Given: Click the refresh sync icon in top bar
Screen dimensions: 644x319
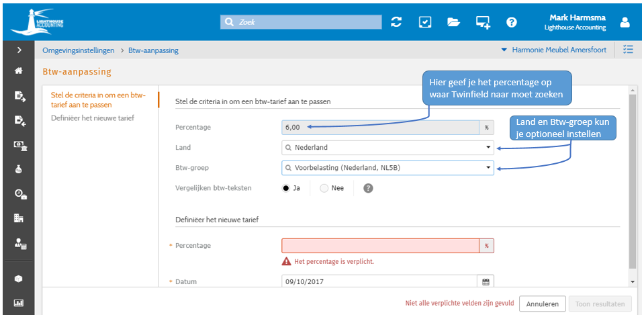Looking at the screenshot, I should (396, 22).
